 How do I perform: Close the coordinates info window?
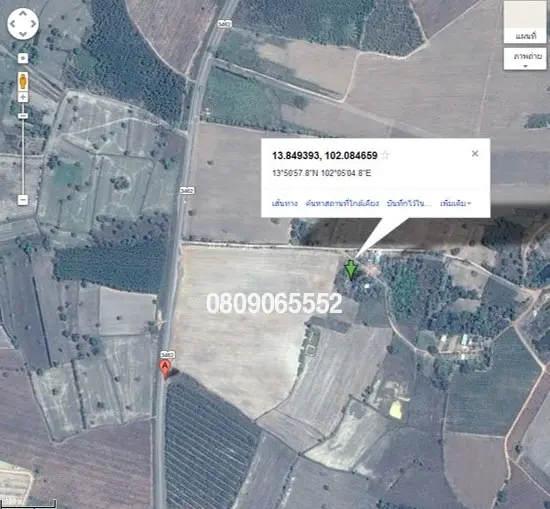[x=475, y=153]
